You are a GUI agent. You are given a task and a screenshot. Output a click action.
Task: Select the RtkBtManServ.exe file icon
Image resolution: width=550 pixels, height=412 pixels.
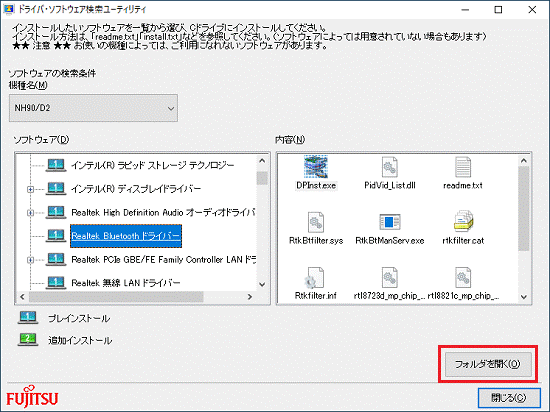point(390,222)
